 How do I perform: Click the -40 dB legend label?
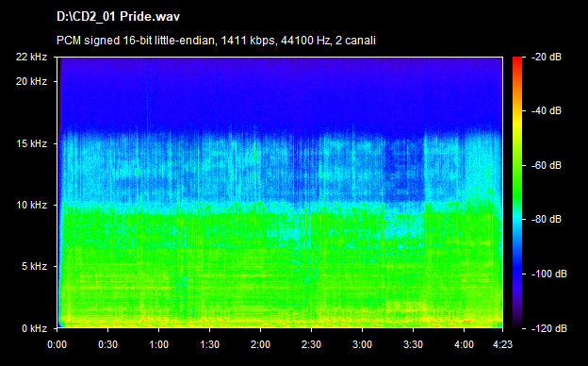[x=547, y=110]
